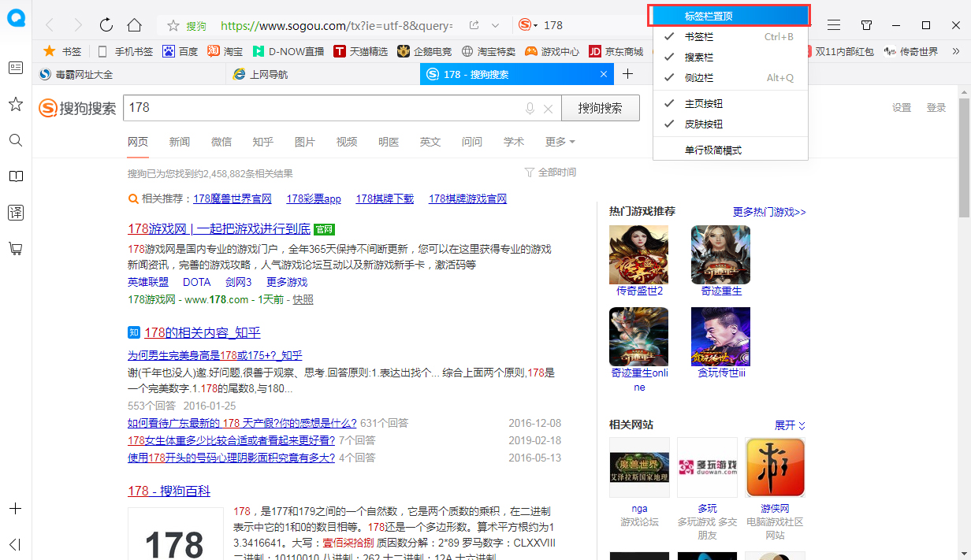
Task: Open favorites star icon in the sidebar
Action: [x=15, y=103]
